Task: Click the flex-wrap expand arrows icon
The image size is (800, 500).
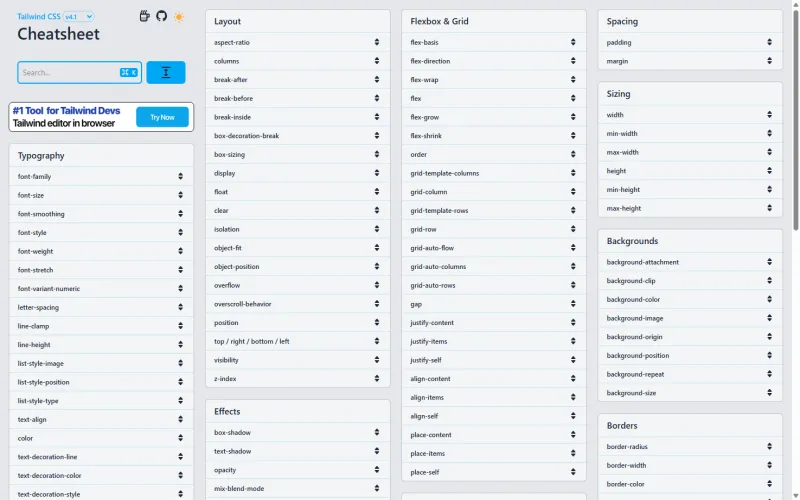Action: pyautogui.click(x=573, y=80)
